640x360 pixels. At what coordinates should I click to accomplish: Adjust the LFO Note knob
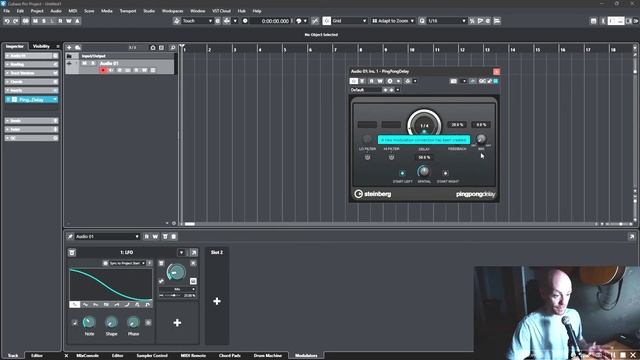click(89, 322)
